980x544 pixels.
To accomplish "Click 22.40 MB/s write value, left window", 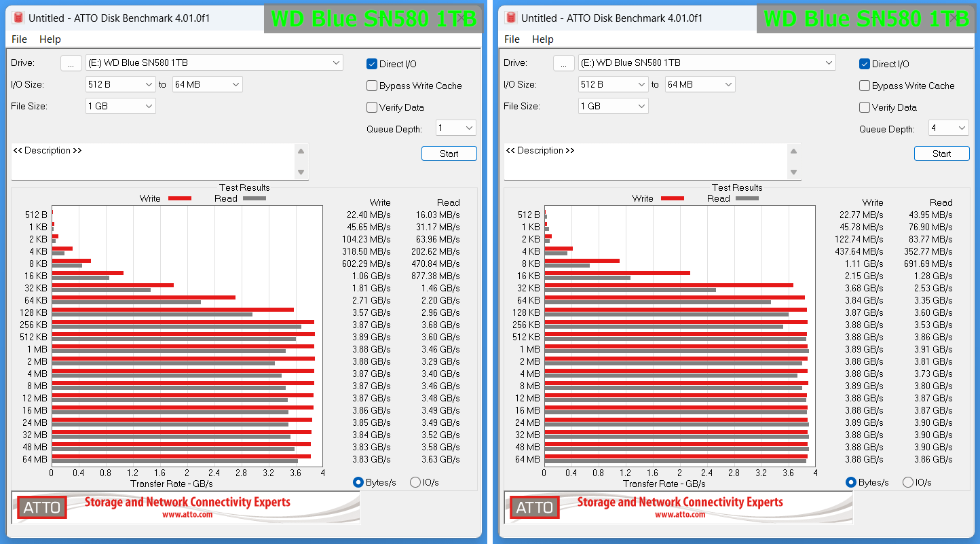I will [369, 215].
